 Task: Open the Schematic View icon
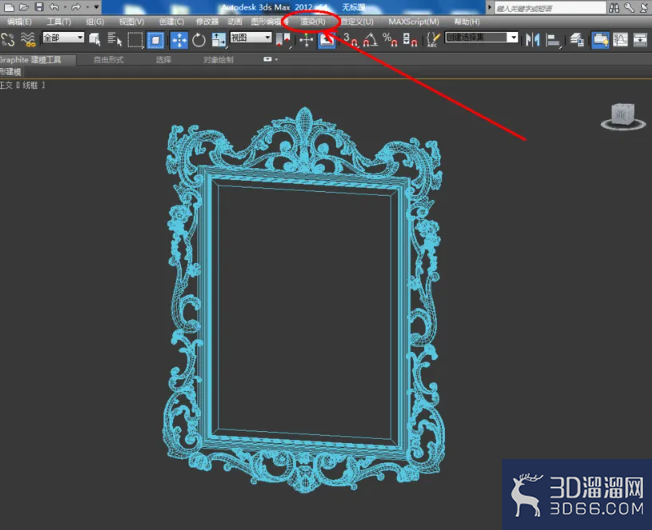coord(640,40)
